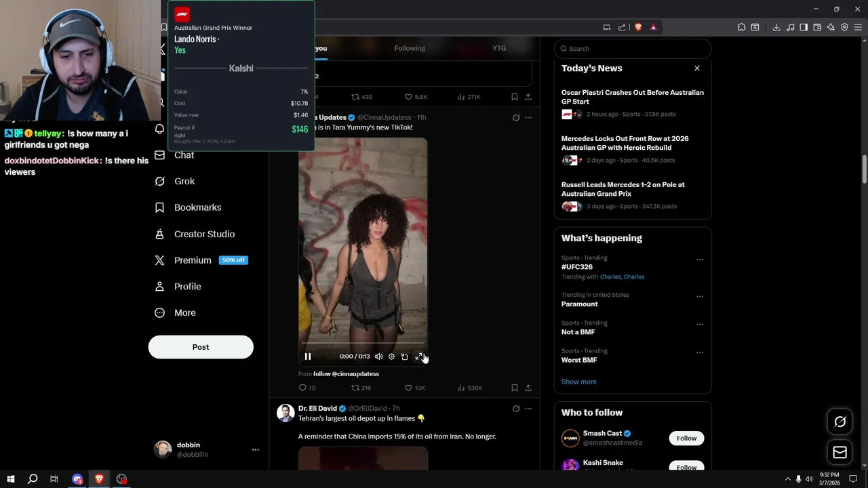Bookmark the Cinna Updates post
Viewport: 868px width, 488px height.
tap(514, 388)
